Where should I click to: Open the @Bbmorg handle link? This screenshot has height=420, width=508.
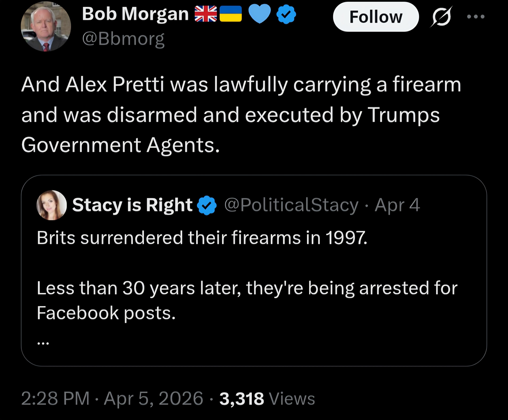pos(123,39)
